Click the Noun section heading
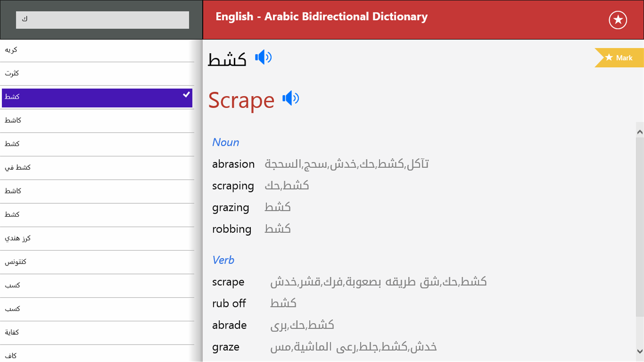Viewport: 644px width, 362px height. (225, 142)
